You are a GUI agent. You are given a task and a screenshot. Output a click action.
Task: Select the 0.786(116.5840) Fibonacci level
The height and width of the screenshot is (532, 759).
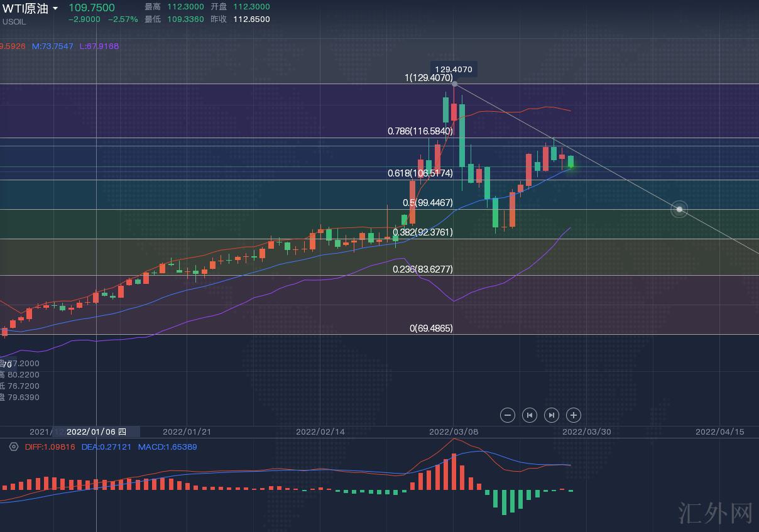click(x=420, y=131)
